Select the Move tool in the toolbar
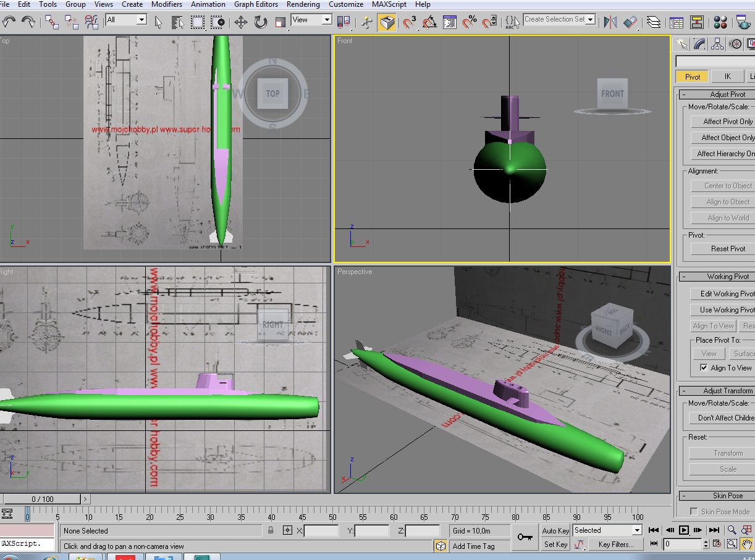This screenshot has width=755, height=560. click(240, 22)
